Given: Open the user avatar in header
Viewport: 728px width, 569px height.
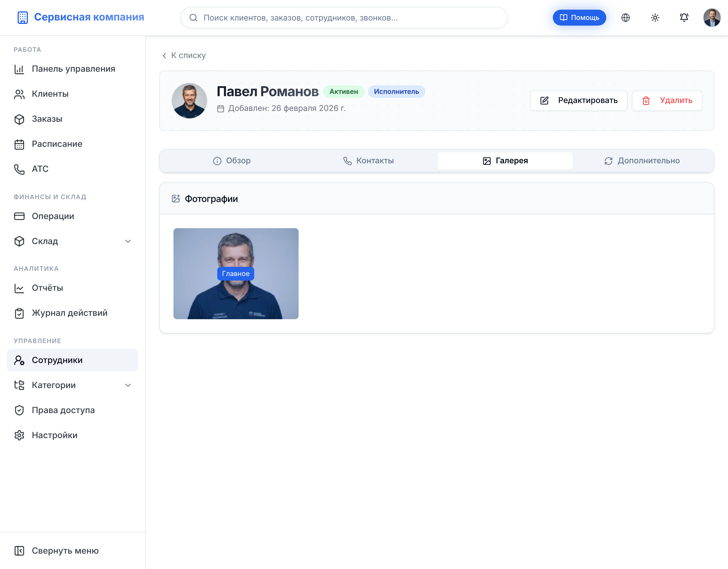Looking at the screenshot, I should (x=712, y=18).
